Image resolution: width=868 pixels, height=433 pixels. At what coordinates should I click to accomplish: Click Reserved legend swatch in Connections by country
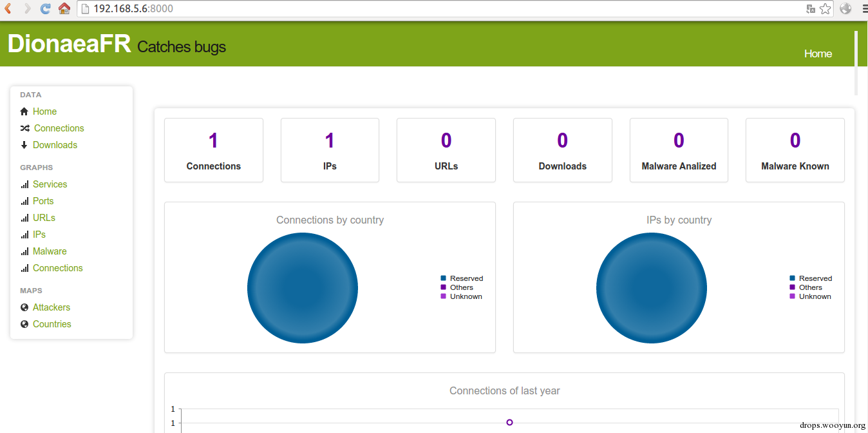click(x=443, y=278)
